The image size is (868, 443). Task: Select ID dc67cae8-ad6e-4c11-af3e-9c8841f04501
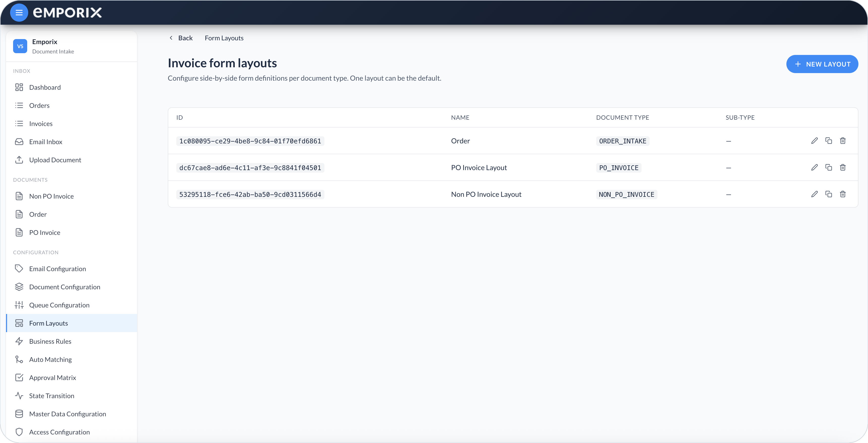click(x=250, y=168)
